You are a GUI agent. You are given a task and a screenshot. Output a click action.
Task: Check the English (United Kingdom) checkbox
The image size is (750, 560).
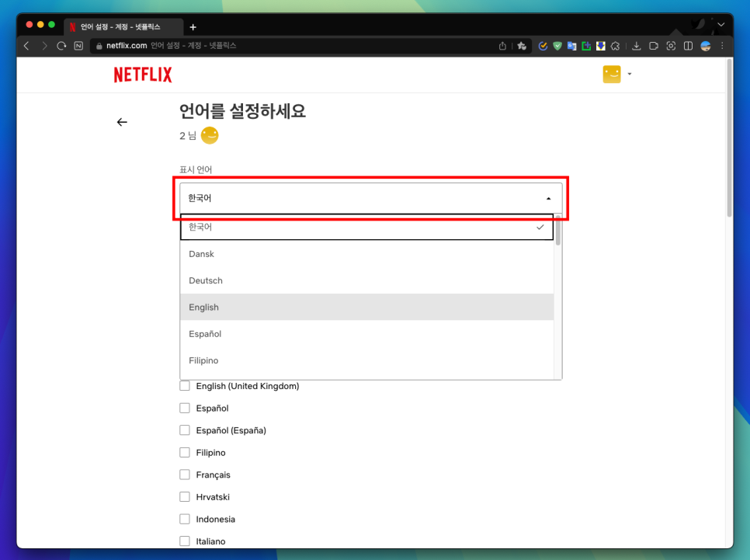(185, 386)
